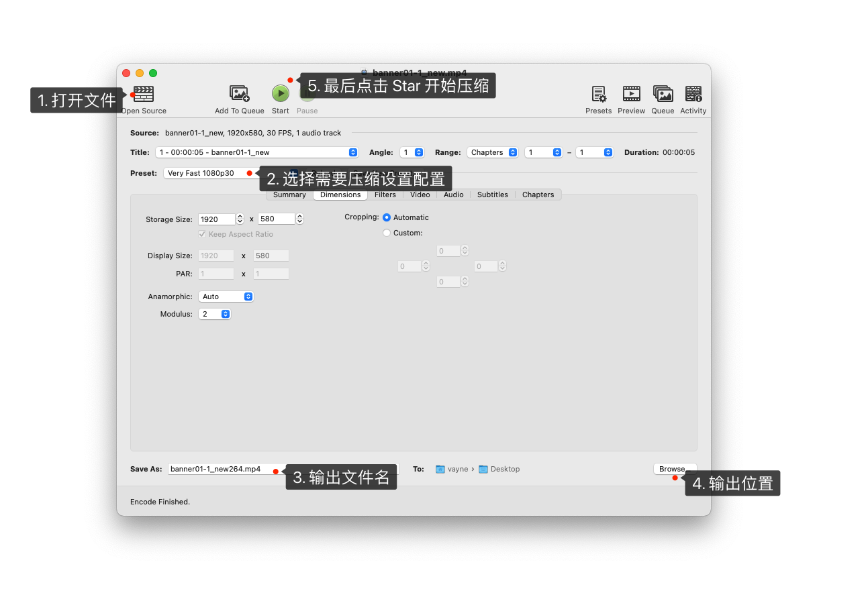Click the Add To Queue icon
The width and height of the screenshot is (868, 601).
tap(239, 94)
